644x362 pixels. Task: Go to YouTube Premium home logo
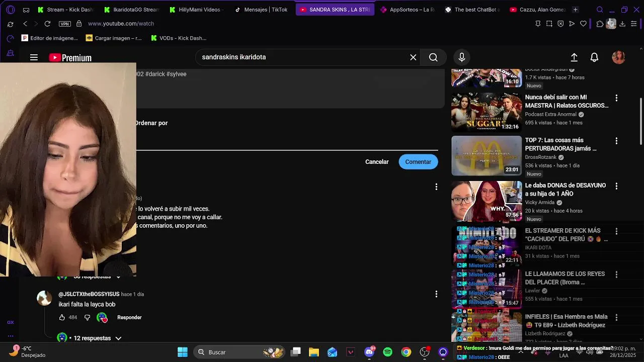click(70, 58)
